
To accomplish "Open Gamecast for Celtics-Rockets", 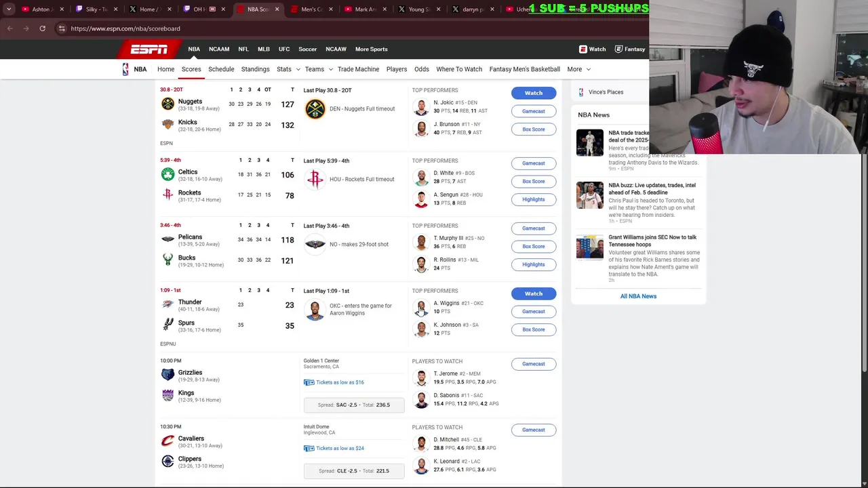I will [x=534, y=163].
